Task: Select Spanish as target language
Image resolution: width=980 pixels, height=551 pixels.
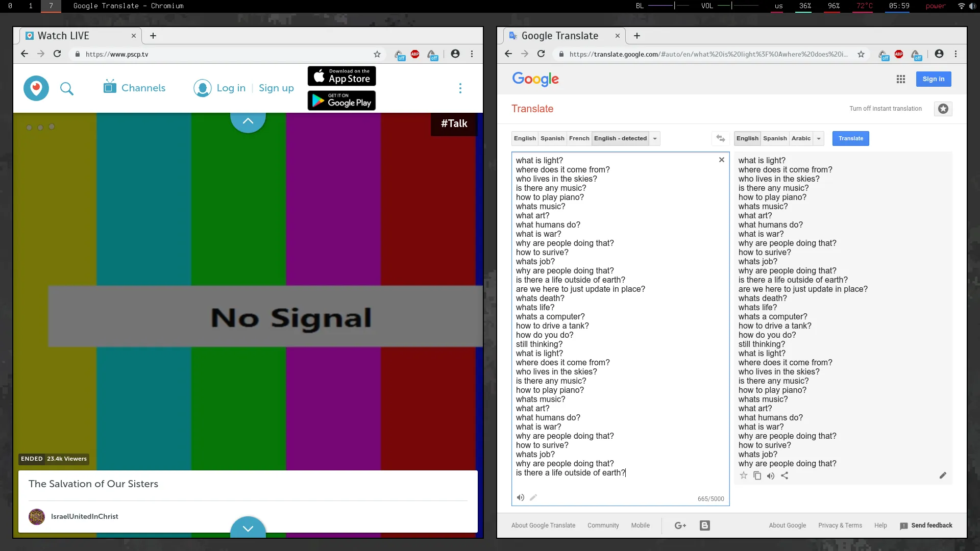Action: [775, 138]
